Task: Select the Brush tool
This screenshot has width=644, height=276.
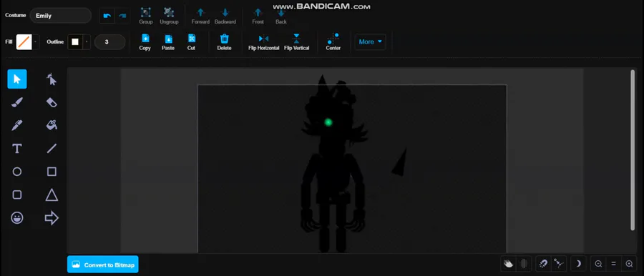Action: point(17,102)
